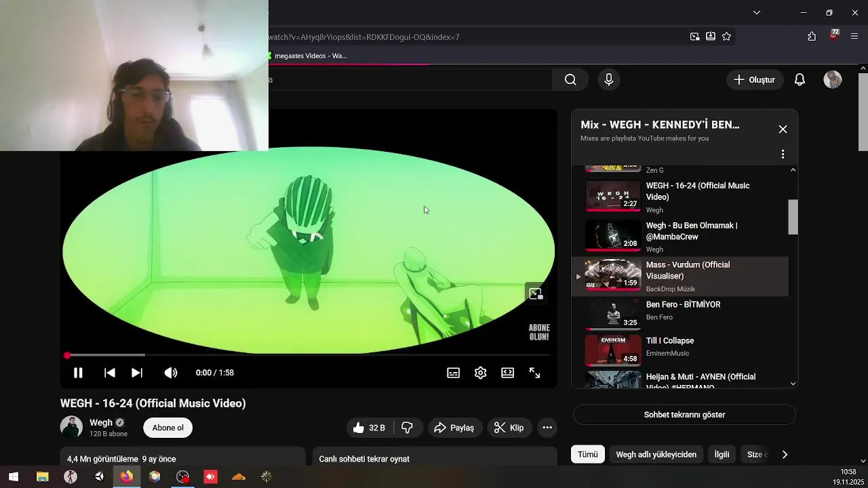Image resolution: width=868 pixels, height=488 pixels.
Task: Dislike the video with thumbs down
Action: tap(408, 428)
